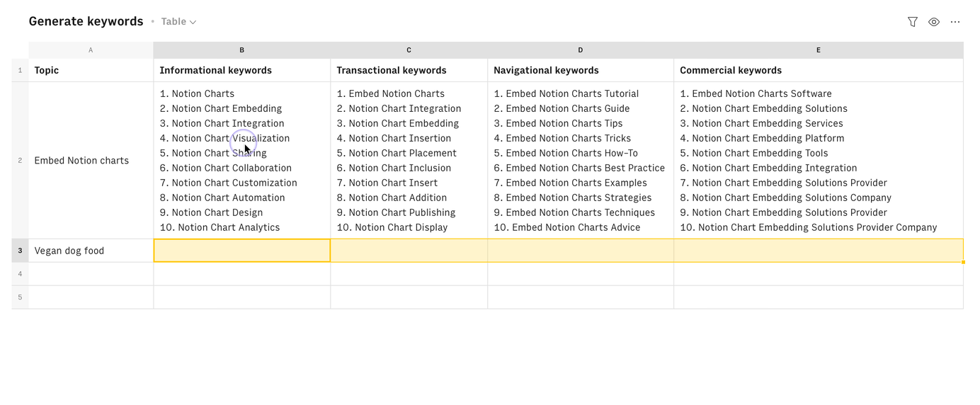Click the Generate keywords title
Viewport: 980px width, 405px height.
(86, 21)
